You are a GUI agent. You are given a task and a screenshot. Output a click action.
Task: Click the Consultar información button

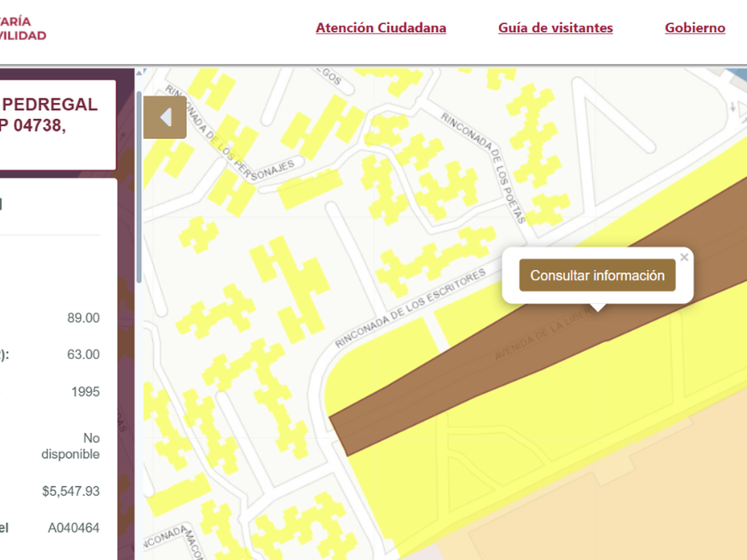tap(597, 276)
